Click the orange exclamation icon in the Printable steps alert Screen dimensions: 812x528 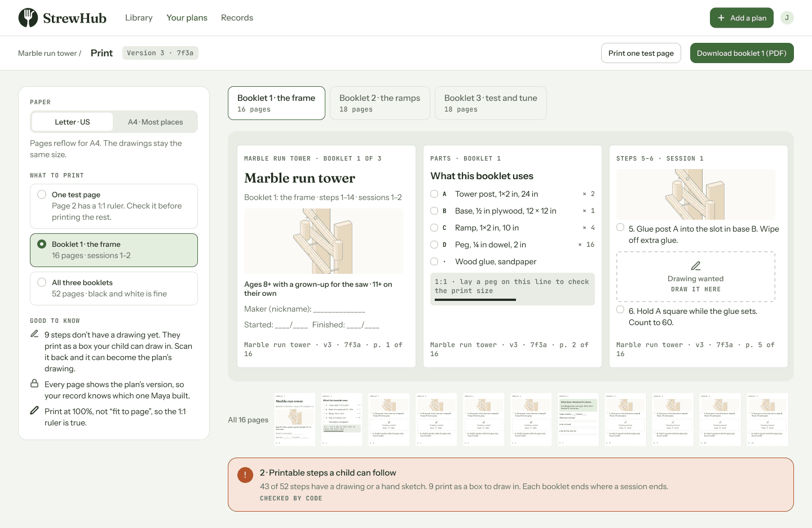pyautogui.click(x=245, y=475)
